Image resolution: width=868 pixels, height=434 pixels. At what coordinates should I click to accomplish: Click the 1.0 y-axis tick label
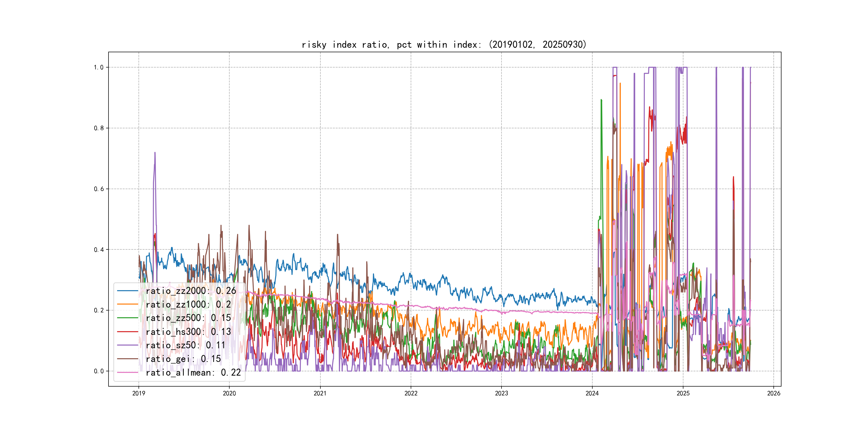click(99, 68)
